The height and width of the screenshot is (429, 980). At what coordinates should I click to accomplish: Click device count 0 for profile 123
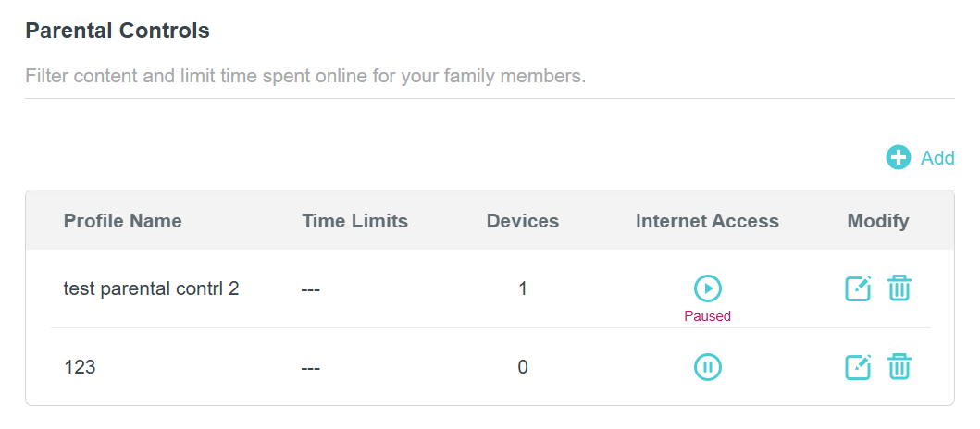pos(523,367)
